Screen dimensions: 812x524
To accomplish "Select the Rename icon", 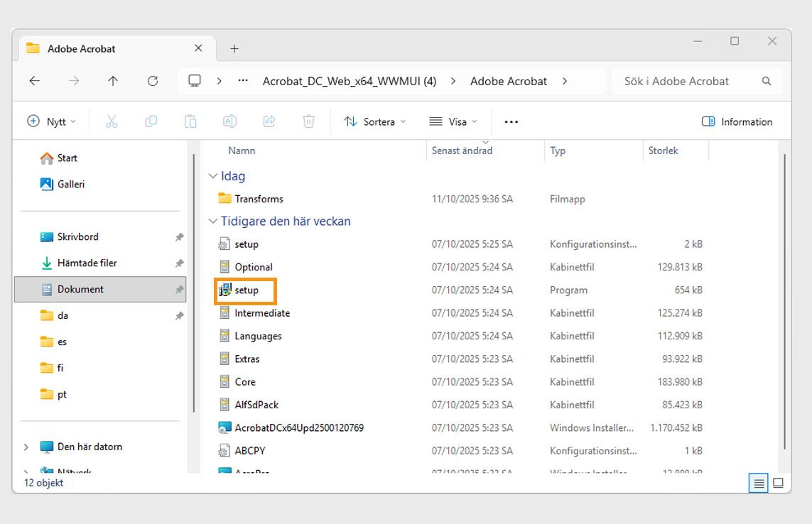I will pyautogui.click(x=229, y=121).
